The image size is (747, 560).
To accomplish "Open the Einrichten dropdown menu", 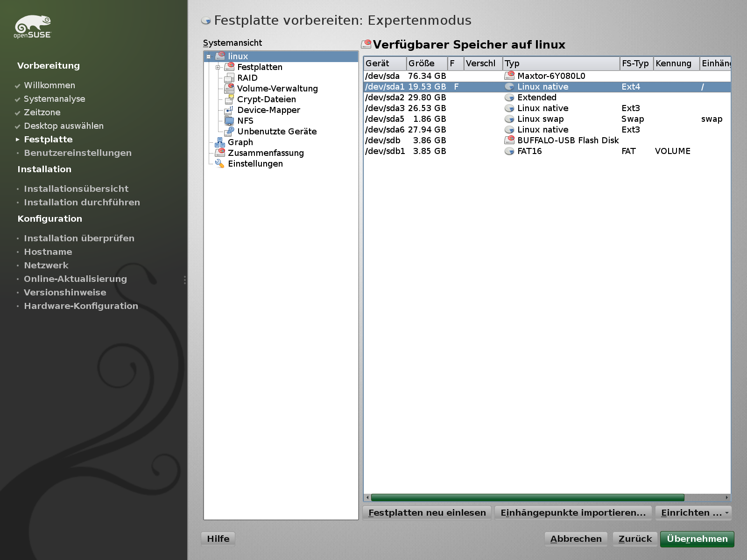I will (693, 512).
